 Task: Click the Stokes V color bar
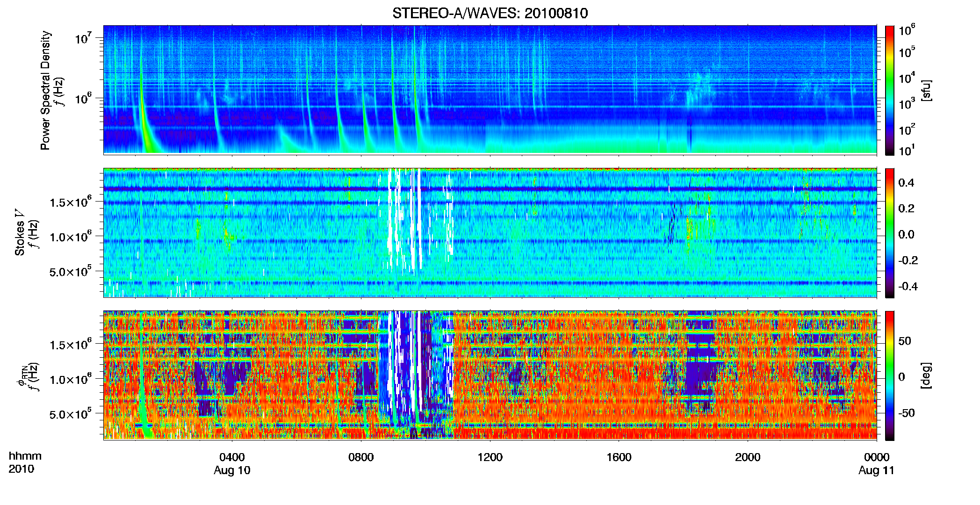tap(890, 233)
